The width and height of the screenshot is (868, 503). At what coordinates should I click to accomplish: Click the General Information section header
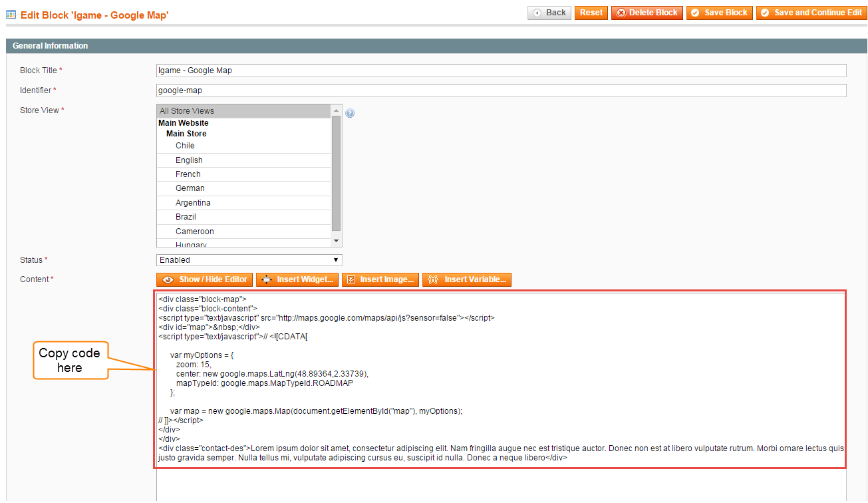click(x=436, y=46)
